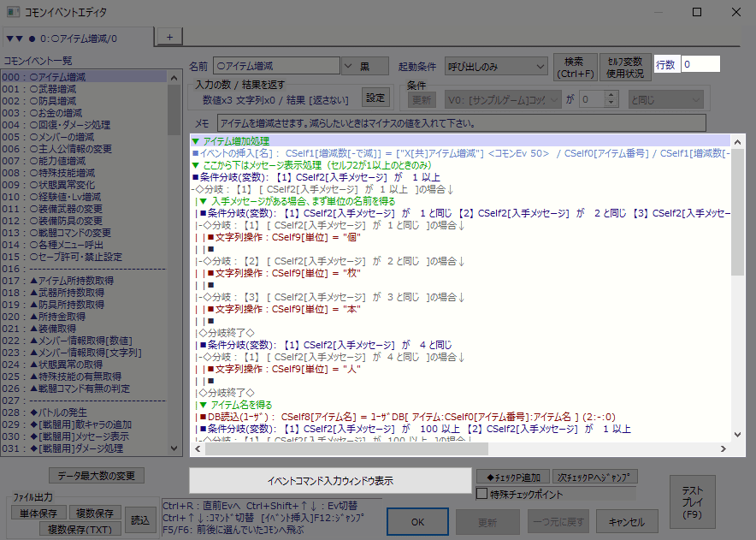Viewport: 756px width, 540px height.
Task: Confirm with the OK button
Action: tap(417, 522)
